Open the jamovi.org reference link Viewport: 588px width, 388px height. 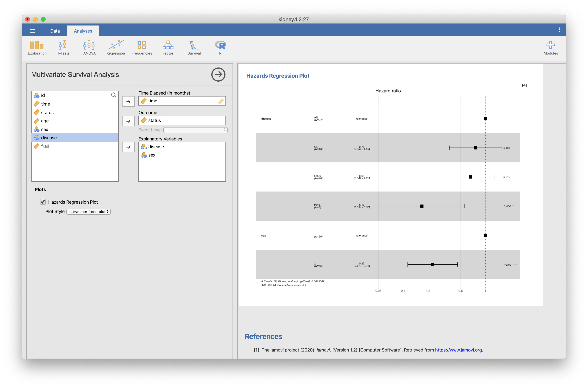(x=458, y=350)
